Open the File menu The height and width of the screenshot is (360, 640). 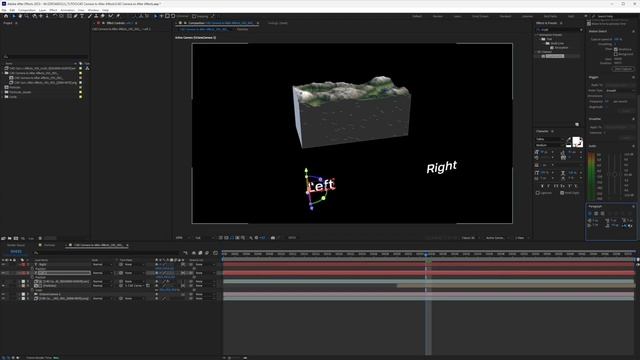pos(4,10)
